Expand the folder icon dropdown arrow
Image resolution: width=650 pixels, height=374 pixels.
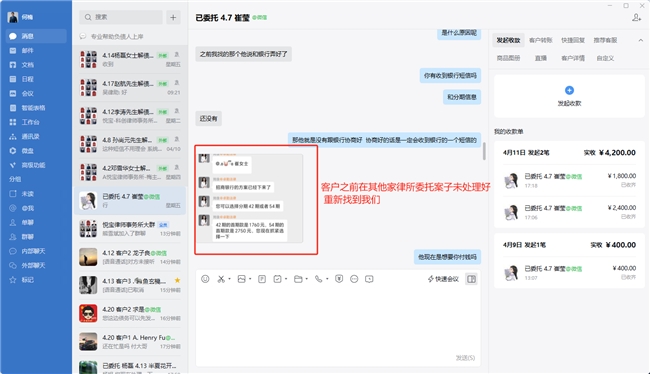click(306, 279)
